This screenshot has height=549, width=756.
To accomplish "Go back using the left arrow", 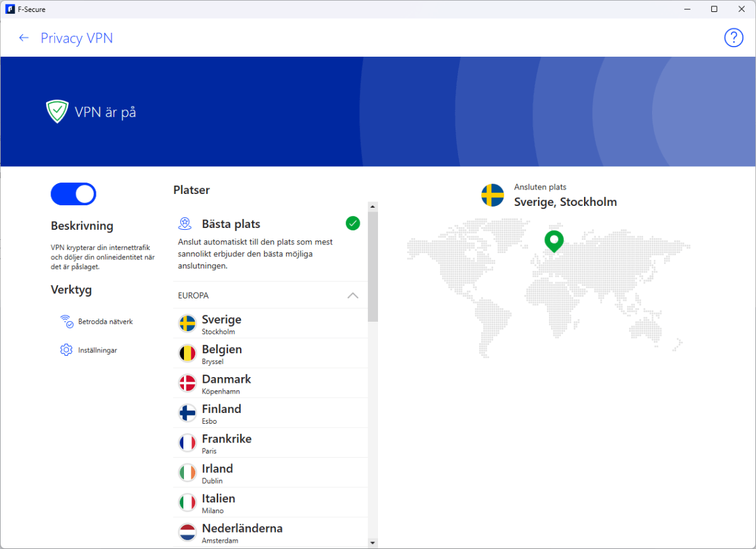I will click(24, 38).
